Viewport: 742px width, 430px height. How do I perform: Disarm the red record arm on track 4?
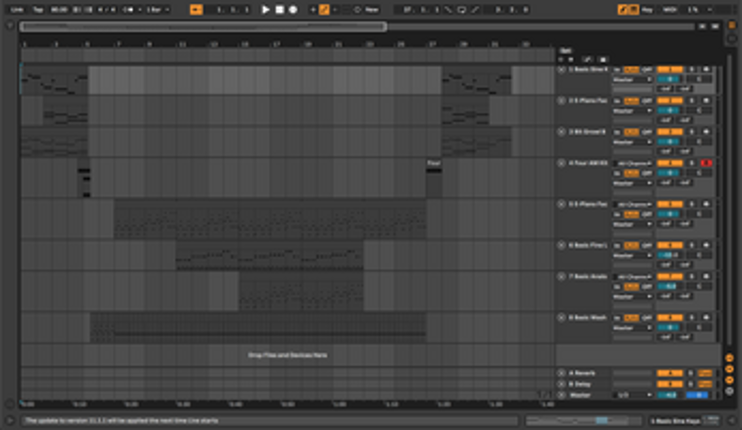[706, 163]
